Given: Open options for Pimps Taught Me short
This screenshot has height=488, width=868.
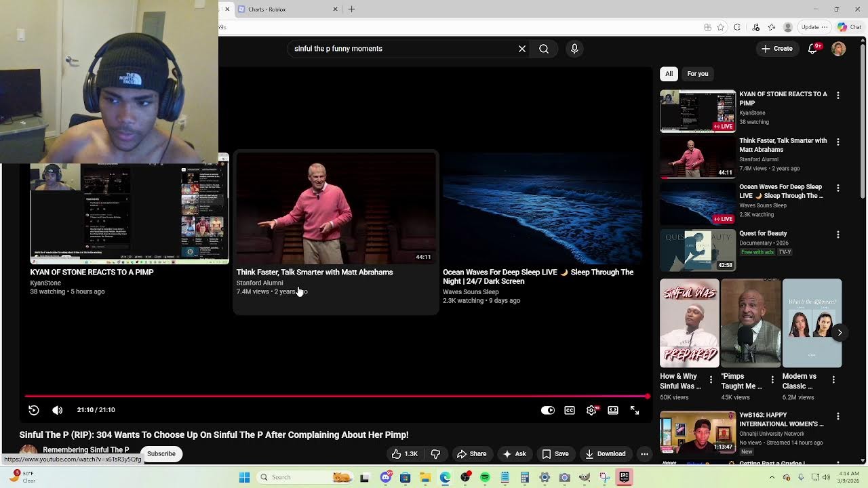Looking at the screenshot, I should [x=772, y=380].
